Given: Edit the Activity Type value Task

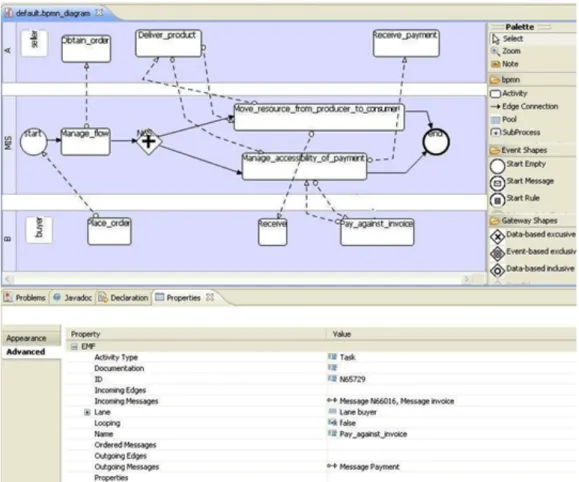Looking at the screenshot, I should click(347, 357).
